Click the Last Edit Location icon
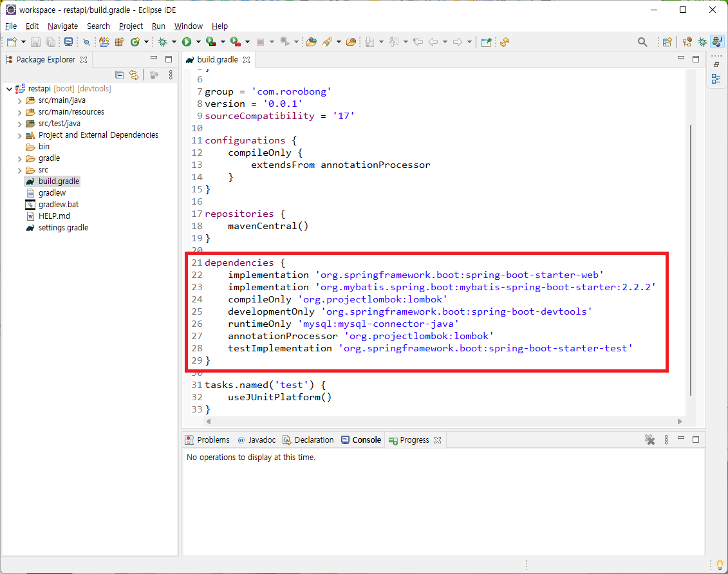Image resolution: width=728 pixels, height=574 pixels. point(418,42)
